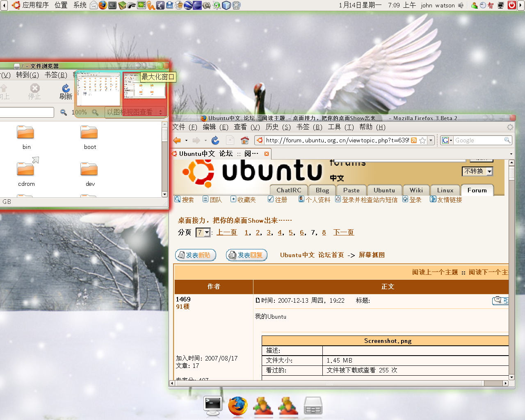525x420 pixels.
Task: Click the file browser location text field
Action: (27, 112)
